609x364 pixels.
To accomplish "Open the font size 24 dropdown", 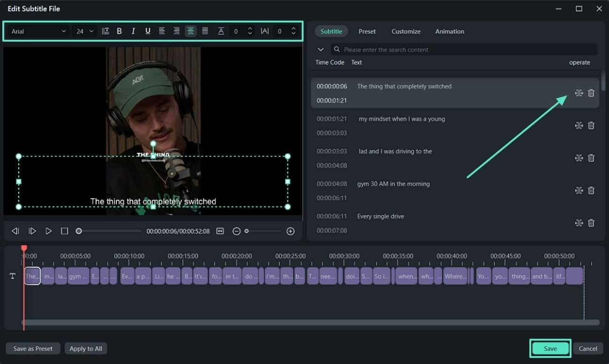I will click(x=85, y=31).
